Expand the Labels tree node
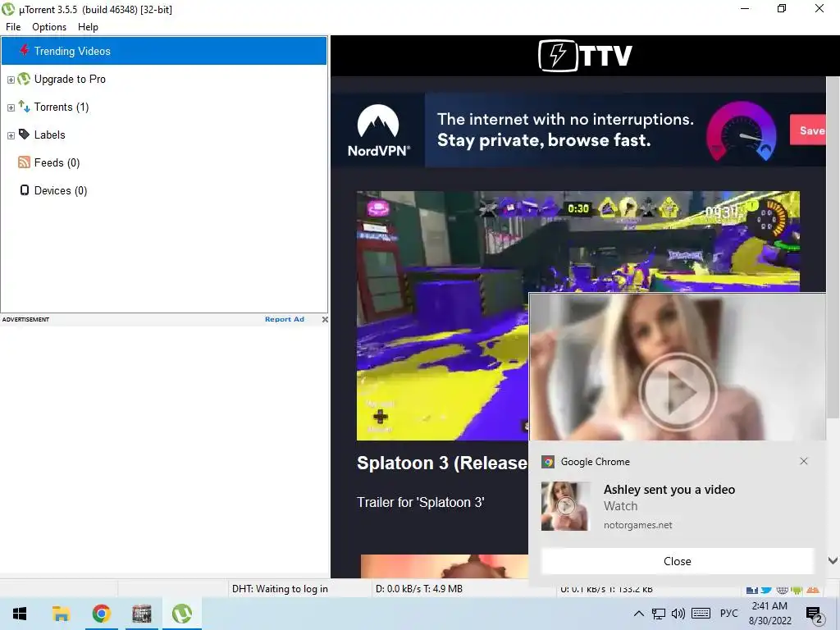 pos(11,135)
